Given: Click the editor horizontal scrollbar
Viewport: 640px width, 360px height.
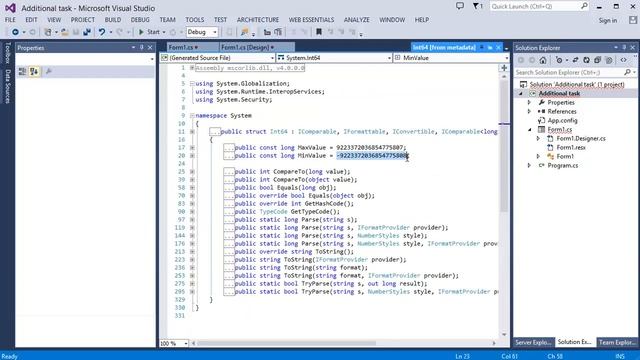Looking at the screenshot, I should (x=286, y=343).
